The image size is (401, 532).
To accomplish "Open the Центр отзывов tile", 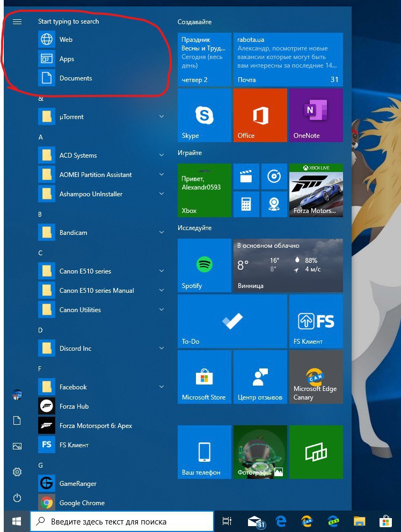I will (260, 377).
